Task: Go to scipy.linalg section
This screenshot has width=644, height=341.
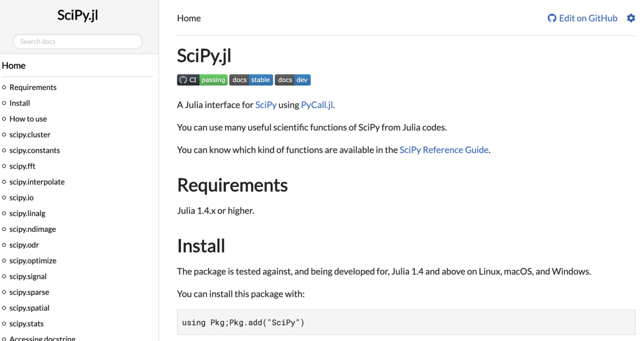Action: point(27,213)
